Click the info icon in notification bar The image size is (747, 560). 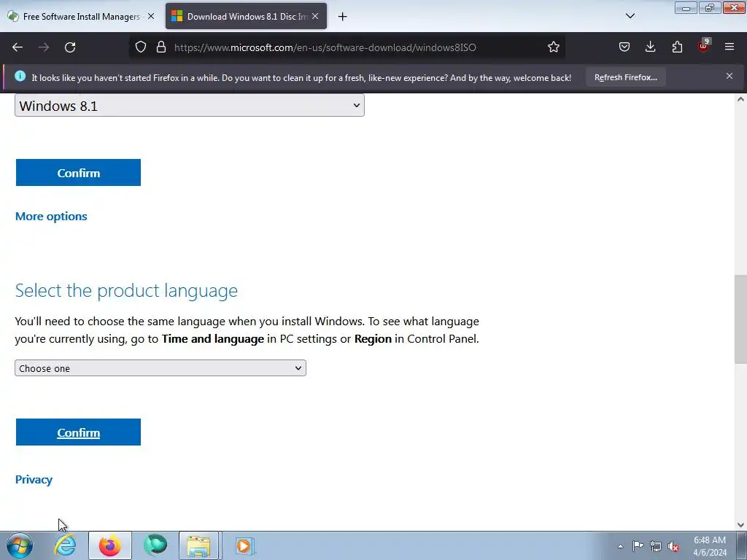pos(20,76)
